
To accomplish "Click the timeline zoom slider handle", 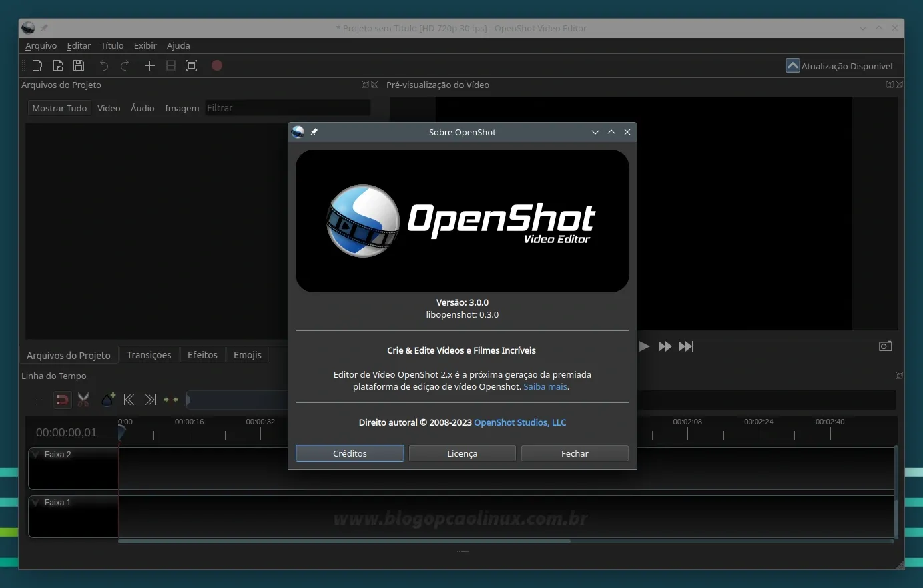I will pyautogui.click(x=188, y=400).
